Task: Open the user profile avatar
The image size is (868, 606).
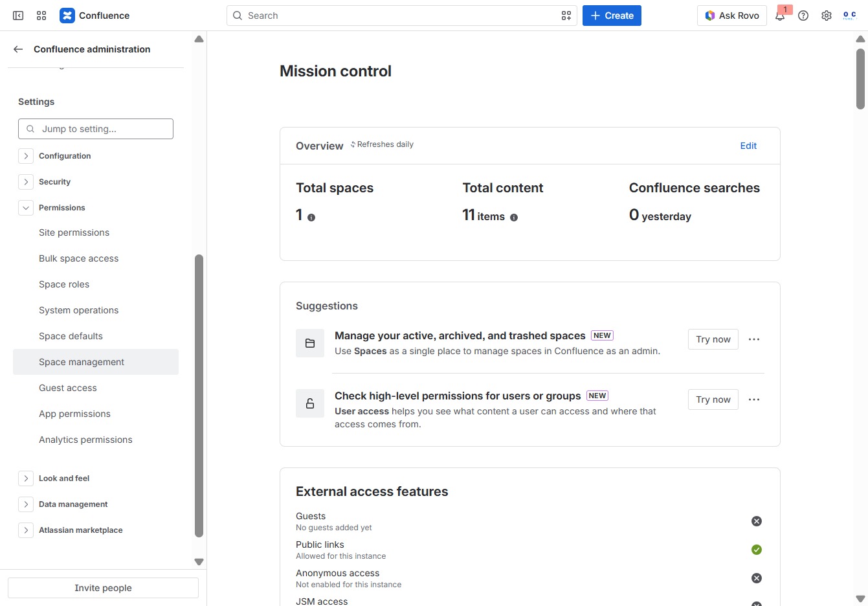Action: point(850,16)
